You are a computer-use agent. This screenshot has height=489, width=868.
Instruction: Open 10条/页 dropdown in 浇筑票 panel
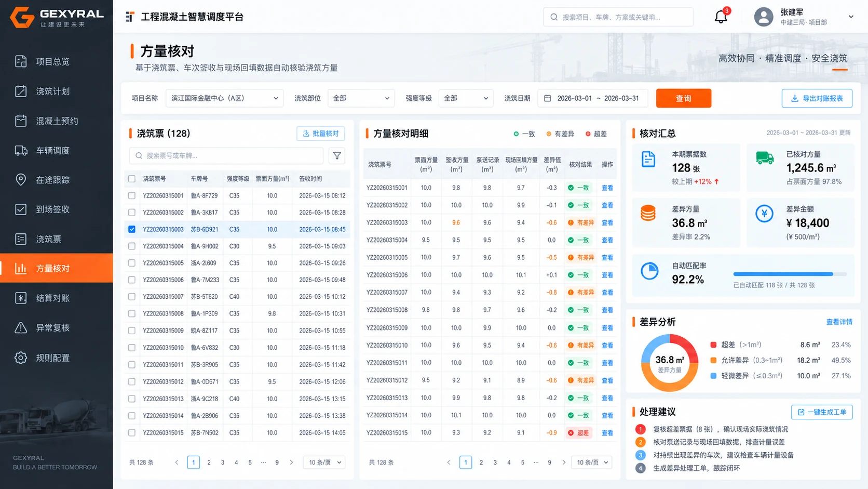[324, 462]
